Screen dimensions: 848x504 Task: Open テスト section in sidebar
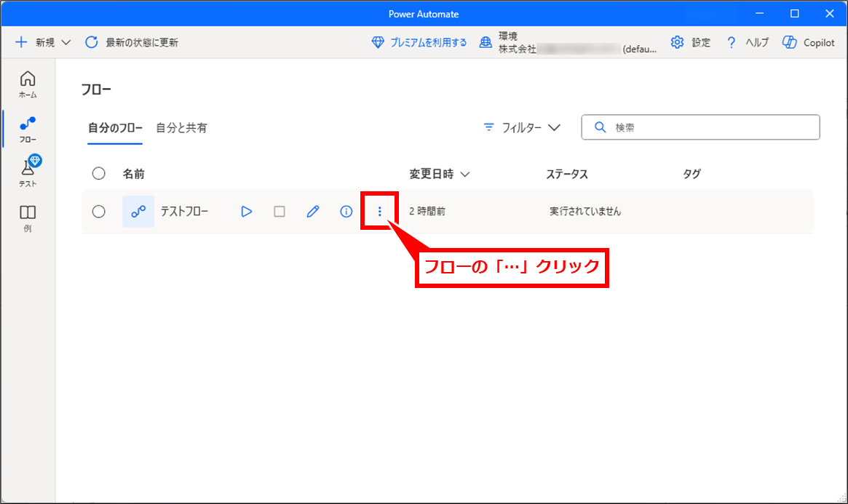click(x=28, y=173)
